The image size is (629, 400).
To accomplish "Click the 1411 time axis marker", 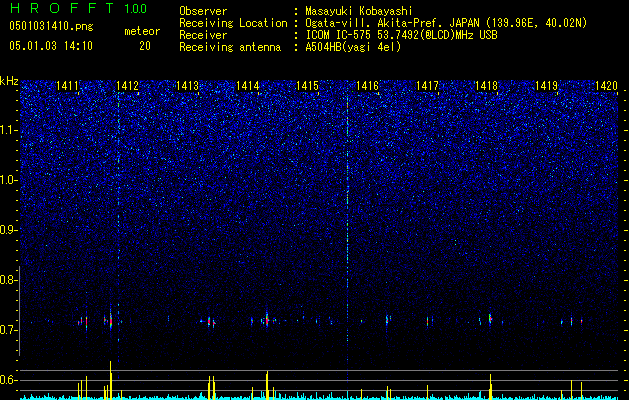I will (x=67, y=85).
